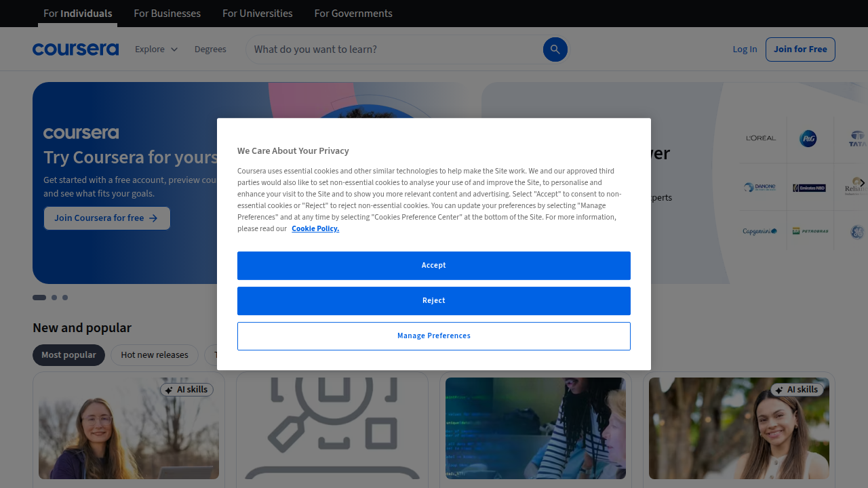Open Manage Preferences for cookies
Screen dimensions: 868x488
[x=434, y=336]
